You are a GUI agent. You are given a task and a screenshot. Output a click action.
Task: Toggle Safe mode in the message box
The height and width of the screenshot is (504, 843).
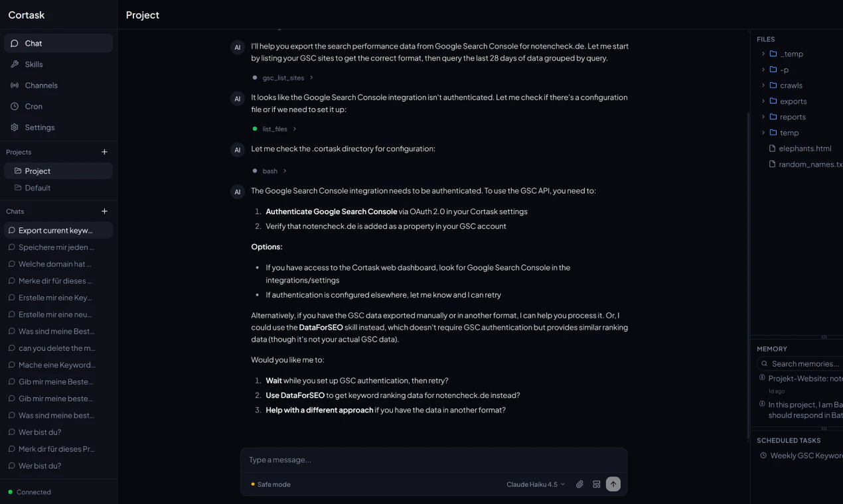[271, 485]
